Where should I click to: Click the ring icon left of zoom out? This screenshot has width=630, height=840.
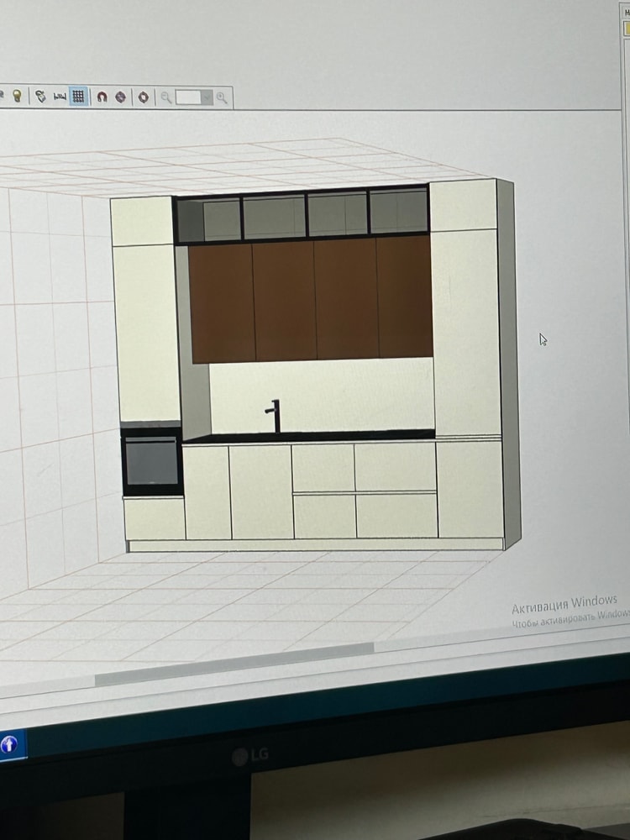[144, 97]
